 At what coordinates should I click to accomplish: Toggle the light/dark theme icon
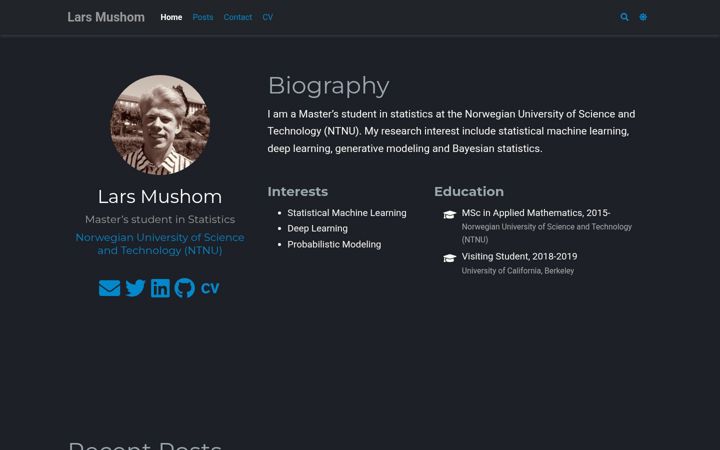[643, 17]
